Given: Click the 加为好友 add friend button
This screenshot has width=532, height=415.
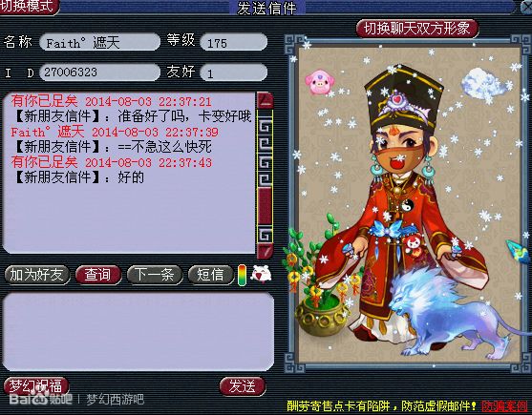Looking at the screenshot, I should [36, 275].
